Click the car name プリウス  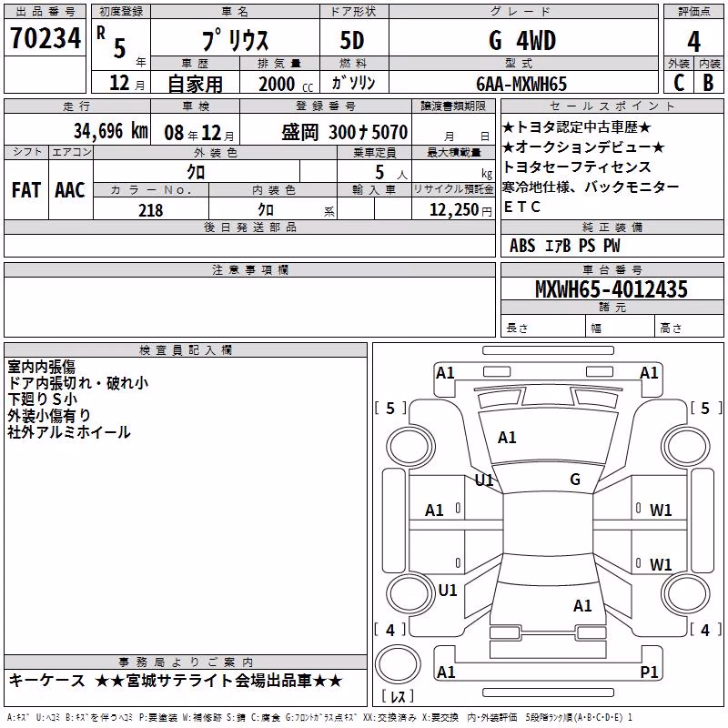pyautogui.click(x=235, y=40)
